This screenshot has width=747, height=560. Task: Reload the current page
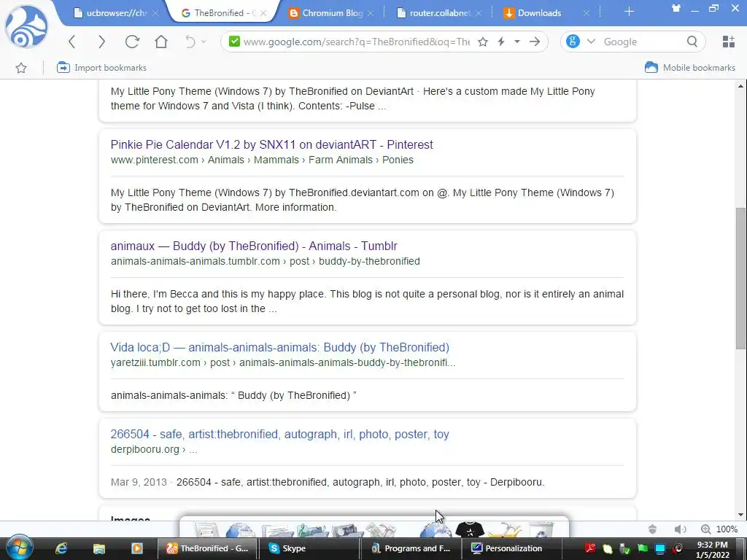(x=132, y=42)
